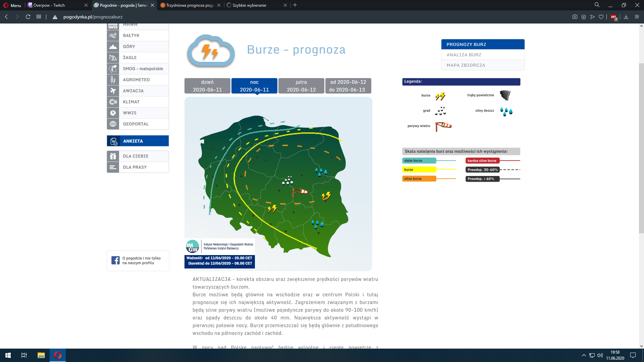Click the Facebook profile icon
The width and height of the screenshot is (644, 362).
tap(115, 260)
